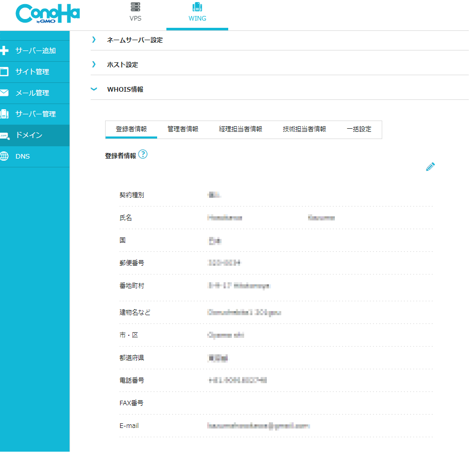476x463 pixels.
Task: Click the plus icon for サーバー追加
Action: pyautogui.click(x=4, y=50)
